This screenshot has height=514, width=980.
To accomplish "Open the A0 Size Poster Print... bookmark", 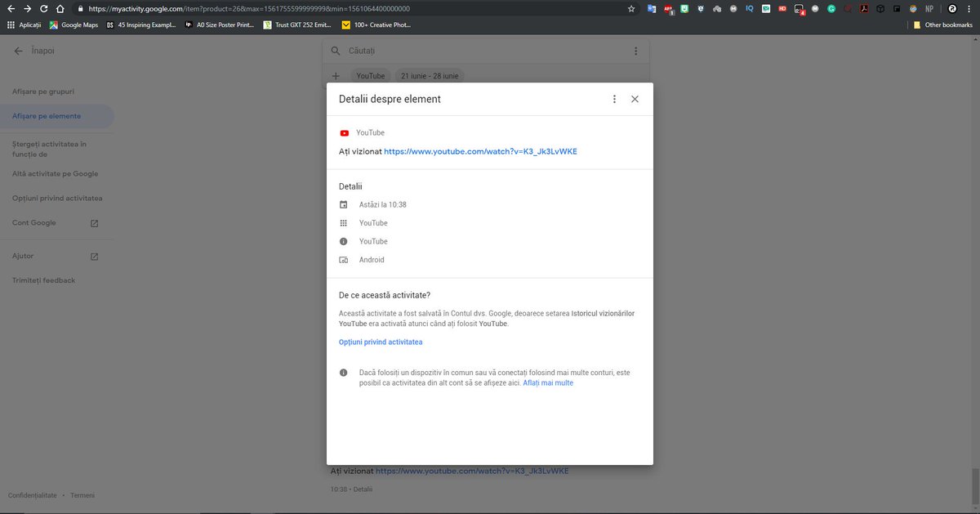I will (x=220, y=25).
